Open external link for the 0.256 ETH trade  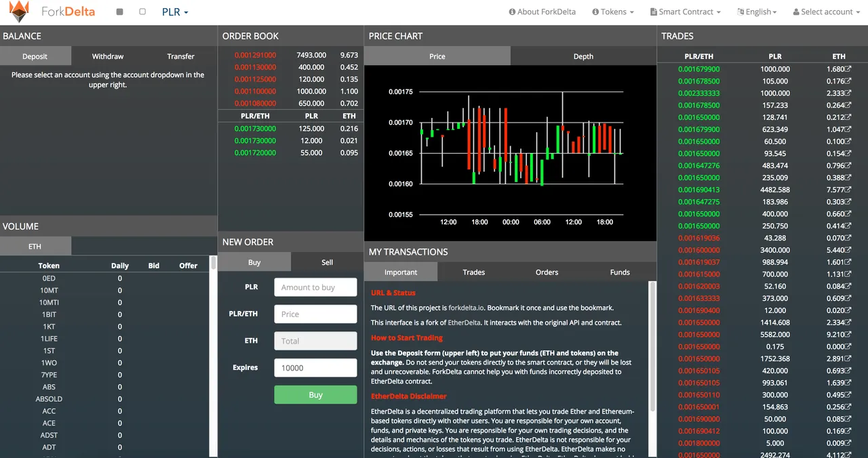(848, 407)
